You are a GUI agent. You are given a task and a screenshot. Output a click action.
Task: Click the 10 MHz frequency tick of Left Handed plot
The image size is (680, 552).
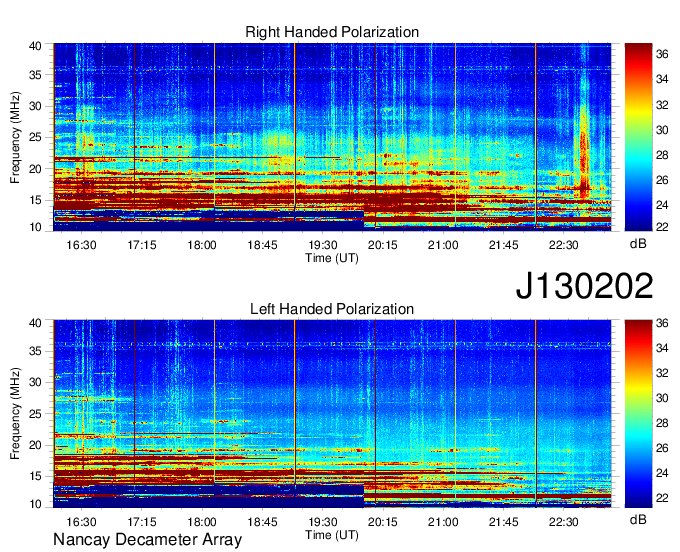pyautogui.click(x=35, y=504)
